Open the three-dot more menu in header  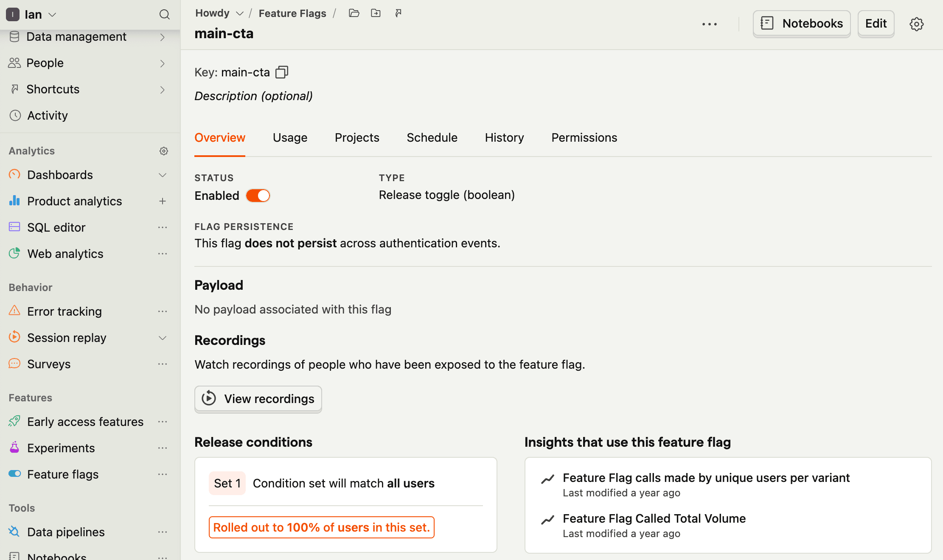(709, 24)
